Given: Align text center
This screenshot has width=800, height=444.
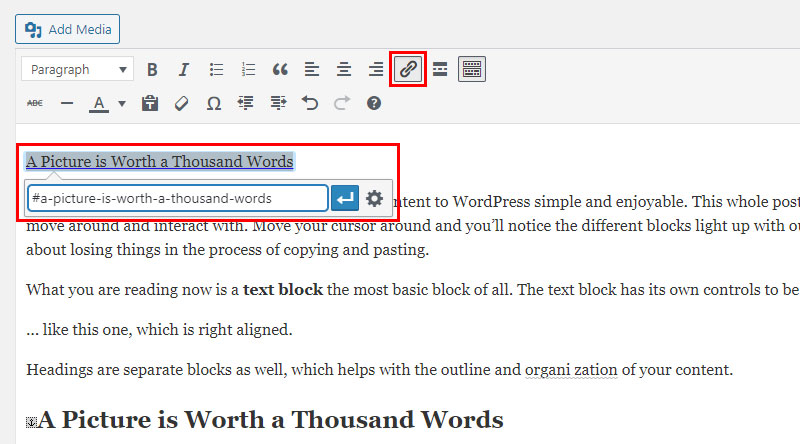Looking at the screenshot, I should pos(344,69).
